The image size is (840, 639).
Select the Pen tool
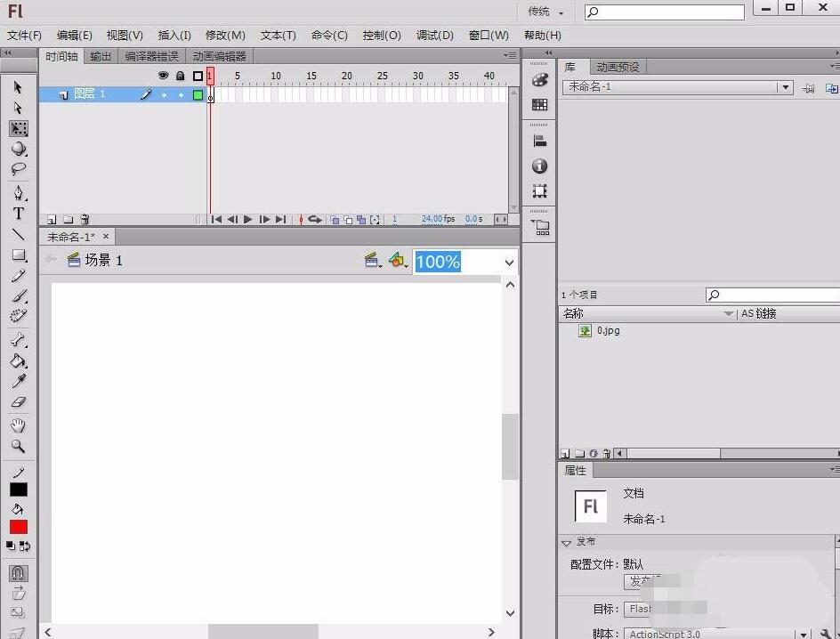(x=18, y=191)
